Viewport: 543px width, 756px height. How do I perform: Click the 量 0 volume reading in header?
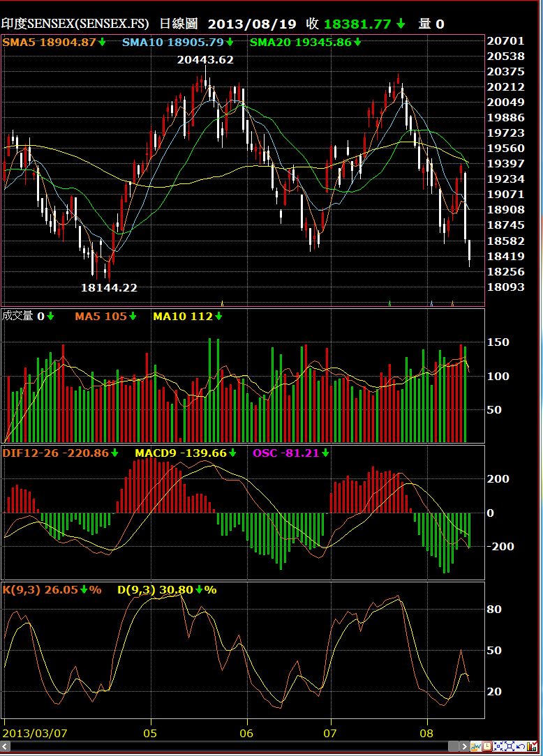pos(431,23)
